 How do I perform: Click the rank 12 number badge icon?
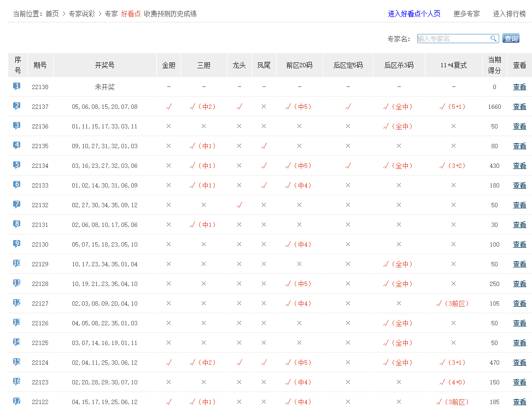pyautogui.click(x=17, y=303)
